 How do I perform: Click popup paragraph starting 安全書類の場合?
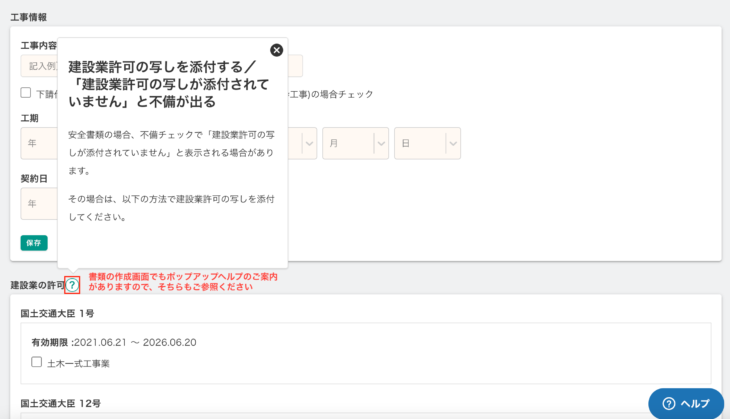tap(171, 153)
